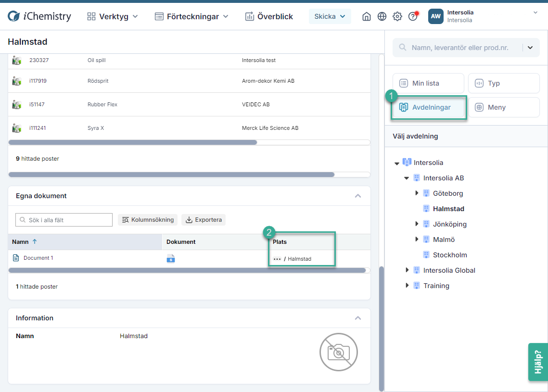
Task: Click product icon for Oil spill row
Action: [x=16, y=61]
